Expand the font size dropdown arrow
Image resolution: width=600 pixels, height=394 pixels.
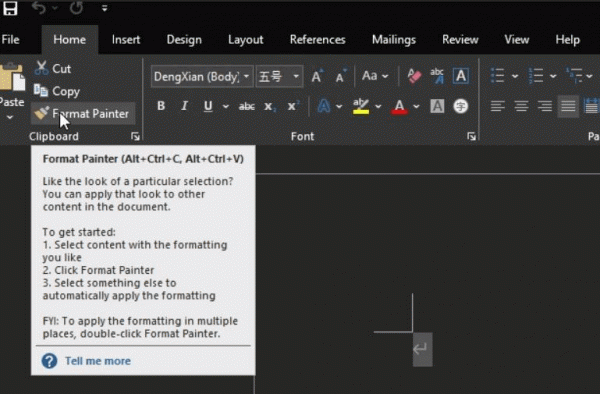click(296, 77)
